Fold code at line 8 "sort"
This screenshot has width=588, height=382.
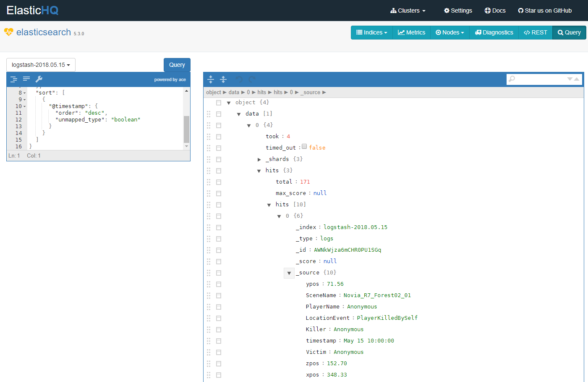pos(24,93)
